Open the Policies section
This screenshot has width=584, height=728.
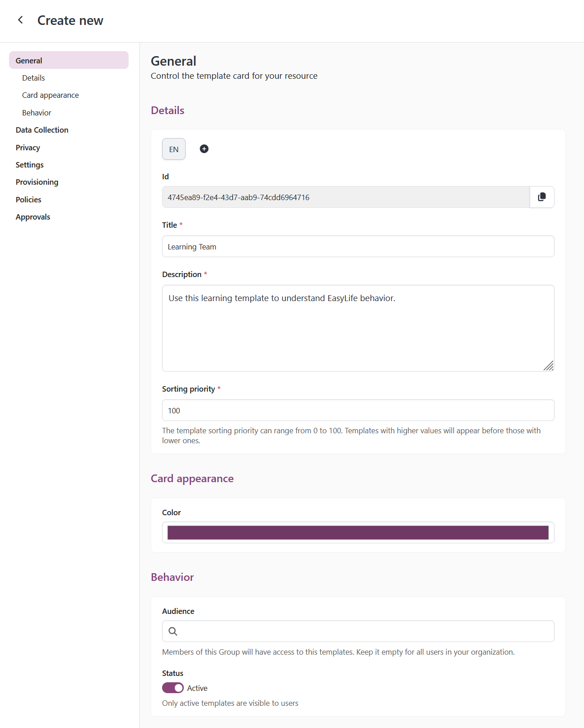(29, 200)
